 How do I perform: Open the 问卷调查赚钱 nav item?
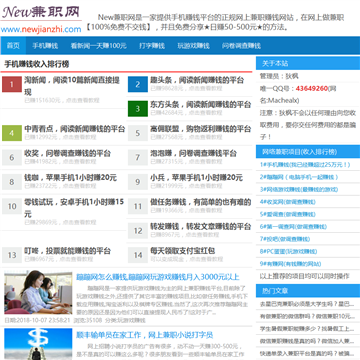241,46
